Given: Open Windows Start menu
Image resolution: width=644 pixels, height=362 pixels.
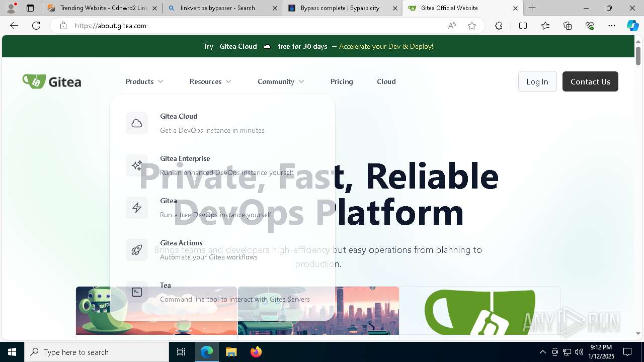Looking at the screenshot, I should coord(12,352).
